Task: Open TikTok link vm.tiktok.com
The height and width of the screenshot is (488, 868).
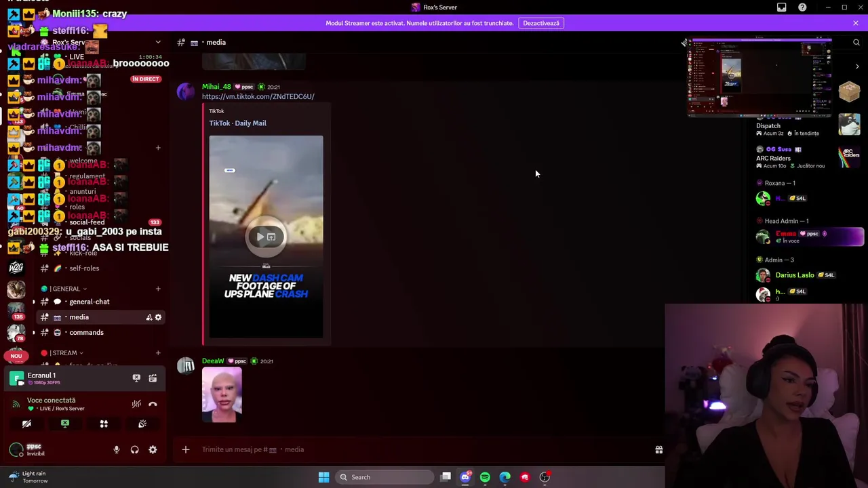Action: [258, 96]
